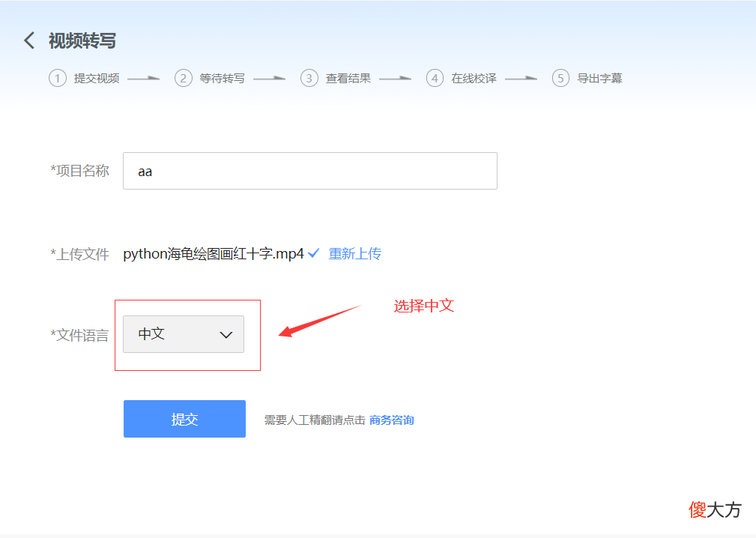This screenshot has width=756, height=538.
Task: Go back using the left chevron arrow
Action: [x=29, y=40]
